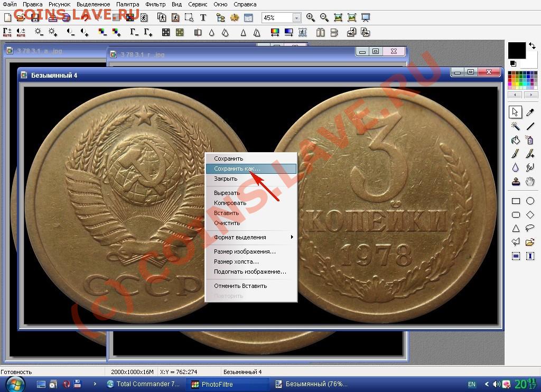Raise the gamma with Gamma plus icon
The height and width of the screenshot is (392, 541).
click(x=148, y=32)
